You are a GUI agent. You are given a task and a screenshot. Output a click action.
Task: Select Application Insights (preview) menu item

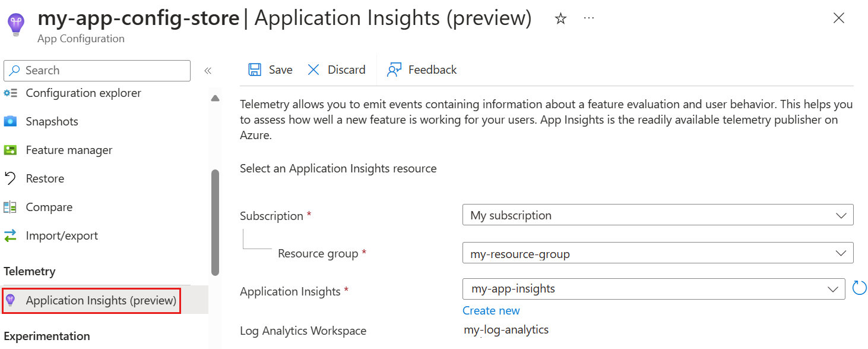pyautogui.click(x=101, y=300)
